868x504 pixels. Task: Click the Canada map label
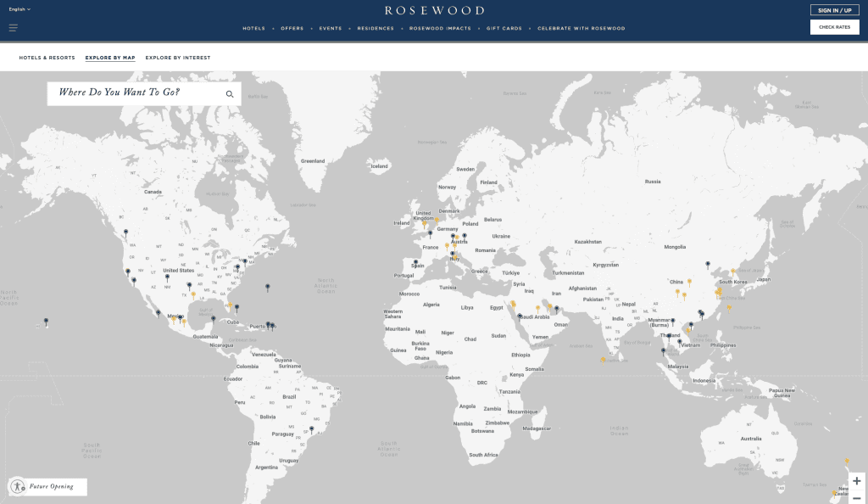(x=153, y=193)
